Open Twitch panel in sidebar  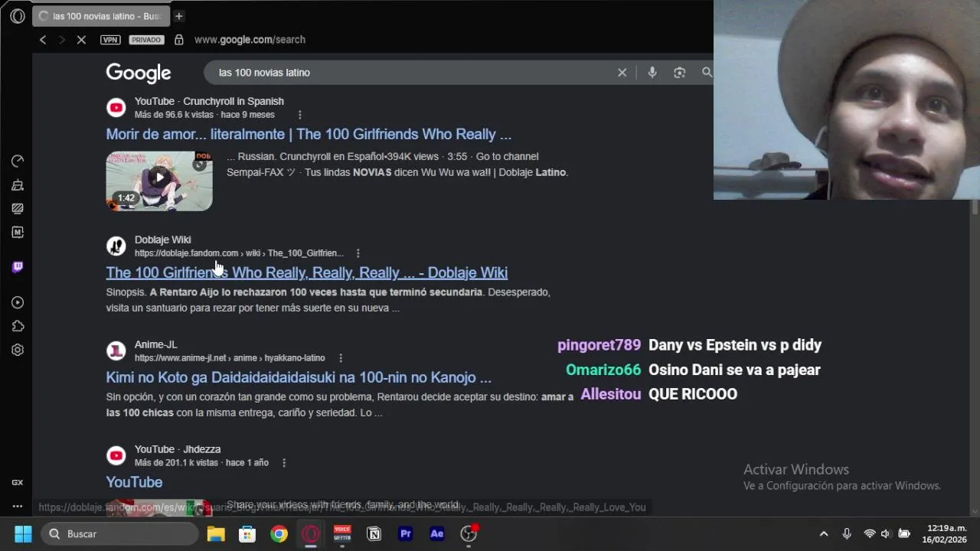click(x=18, y=266)
